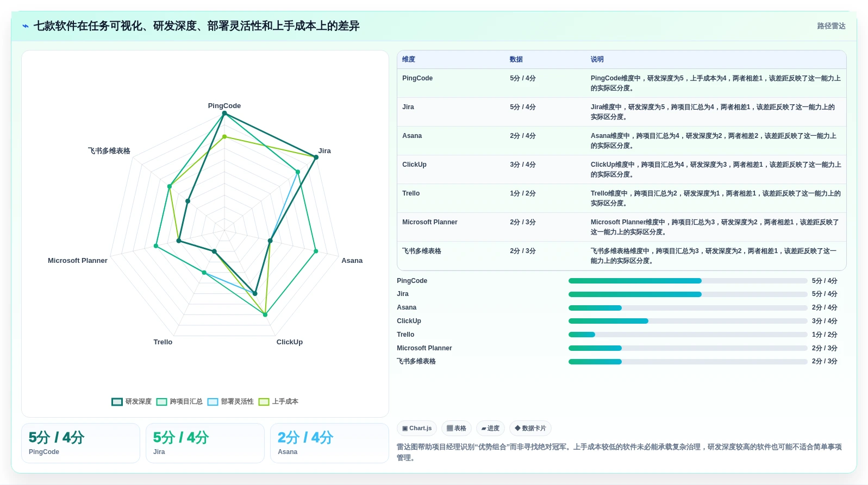
Task: Click the 说明 column header
Action: (597, 60)
